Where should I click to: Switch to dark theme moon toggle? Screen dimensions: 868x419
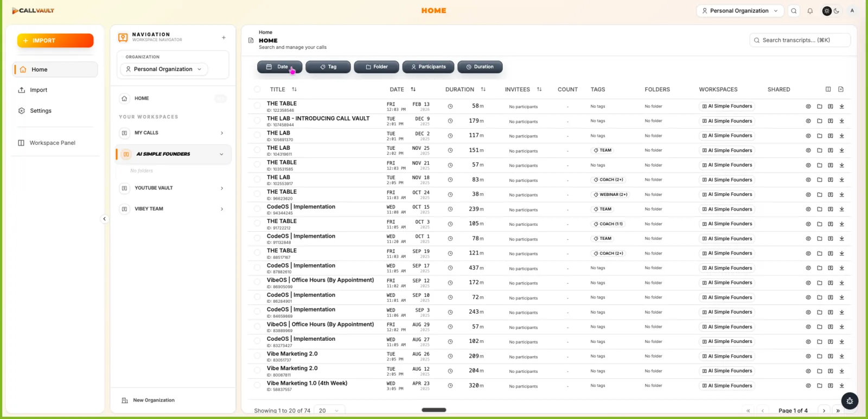(837, 11)
